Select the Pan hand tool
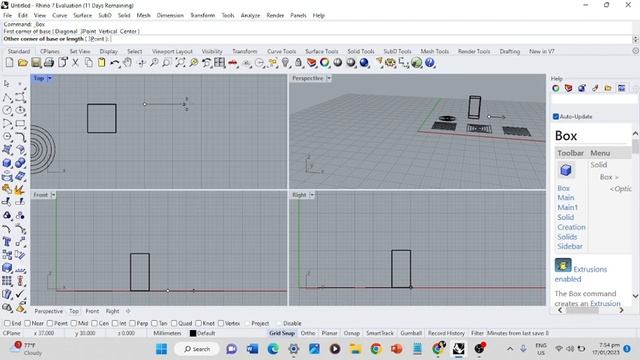 click(128, 63)
